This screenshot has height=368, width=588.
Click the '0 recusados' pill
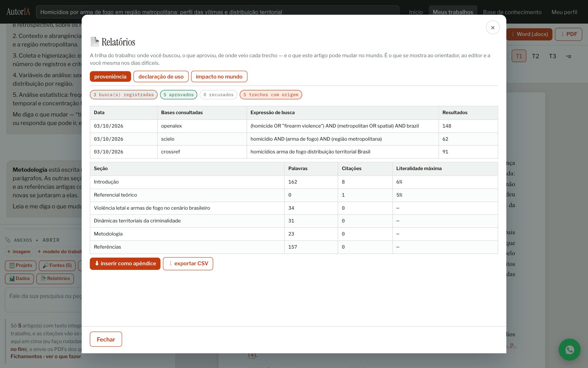point(219,95)
